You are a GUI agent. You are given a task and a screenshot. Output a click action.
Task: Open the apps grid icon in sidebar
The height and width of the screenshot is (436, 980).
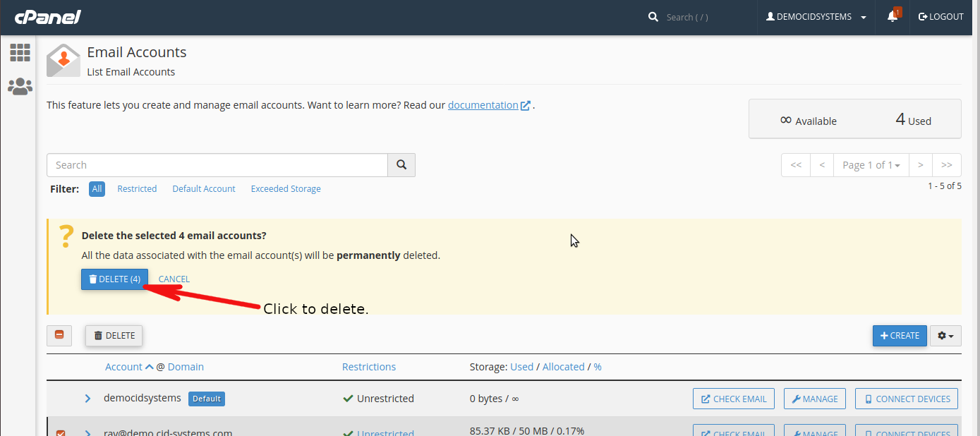20,52
